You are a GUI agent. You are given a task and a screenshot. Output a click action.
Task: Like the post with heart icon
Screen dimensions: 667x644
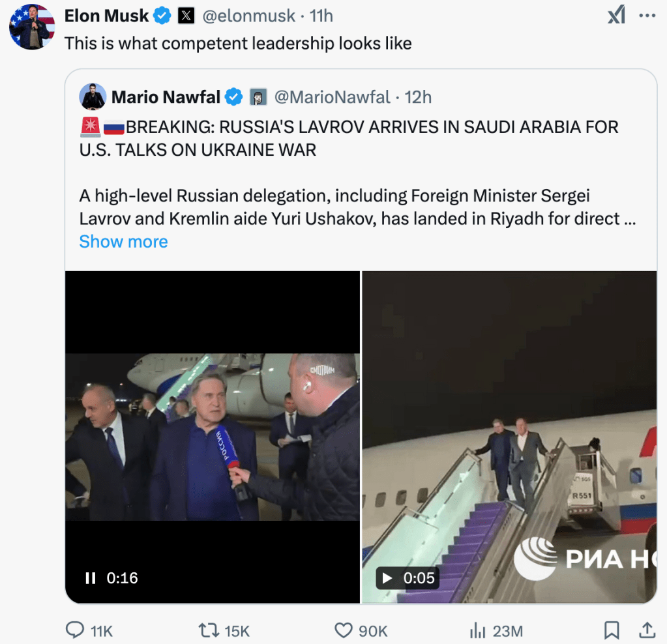(x=344, y=630)
